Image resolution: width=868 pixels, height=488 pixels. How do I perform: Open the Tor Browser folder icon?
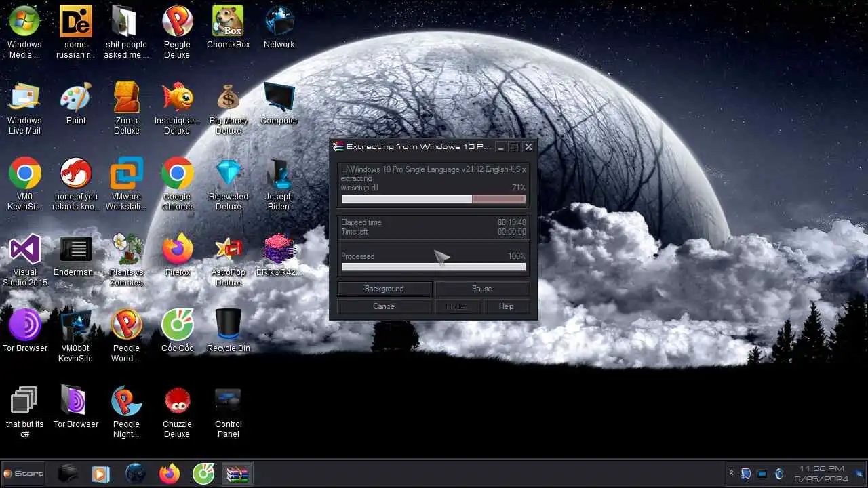tap(75, 407)
